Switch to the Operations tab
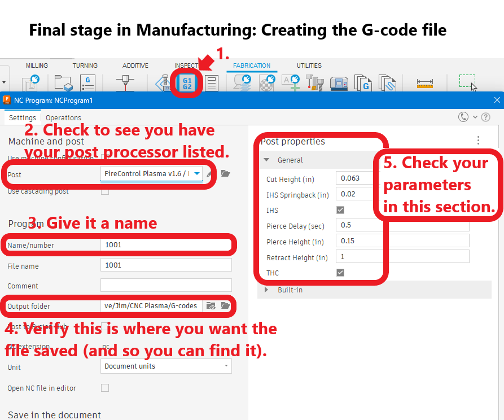This screenshot has width=504, height=420. click(63, 117)
